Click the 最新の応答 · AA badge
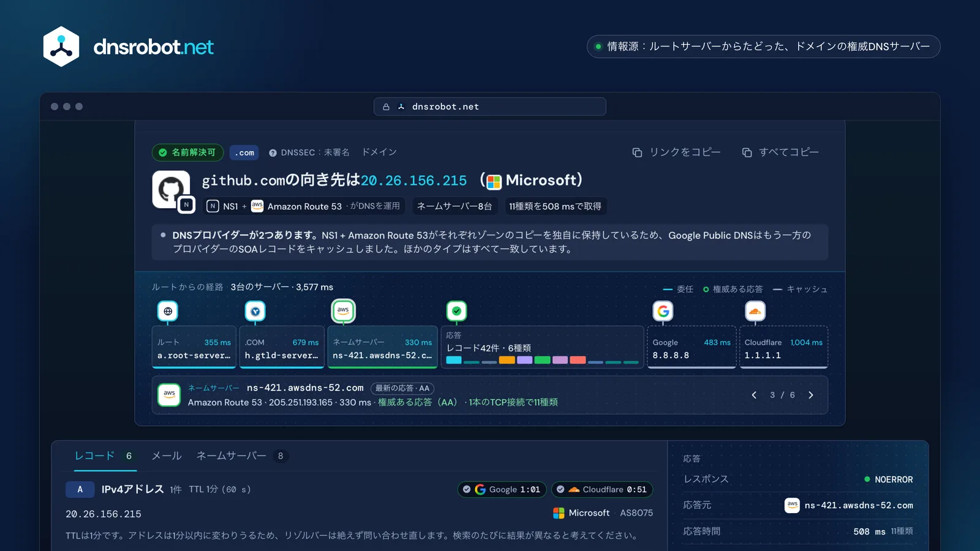 point(402,388)
